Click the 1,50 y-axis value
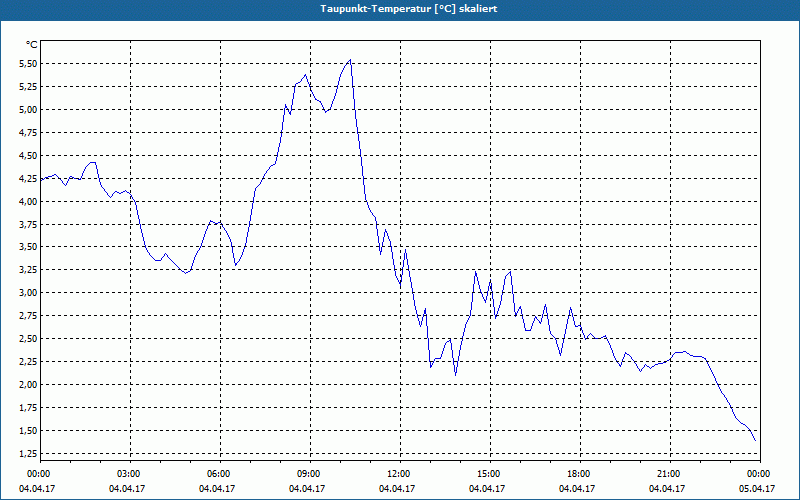This screenshot has width=800, height=500. (28, 431)
